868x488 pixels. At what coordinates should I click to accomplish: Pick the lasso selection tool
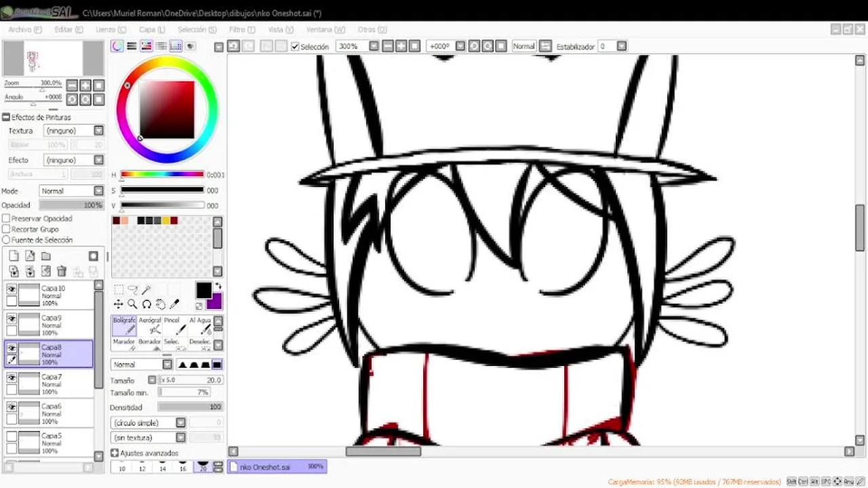pos(133,290)
